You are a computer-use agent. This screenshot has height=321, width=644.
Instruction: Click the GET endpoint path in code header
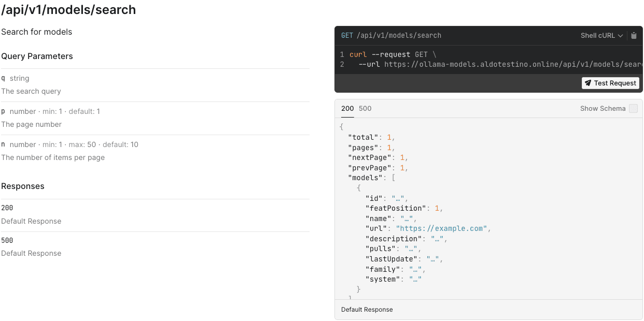pos(391,36)
